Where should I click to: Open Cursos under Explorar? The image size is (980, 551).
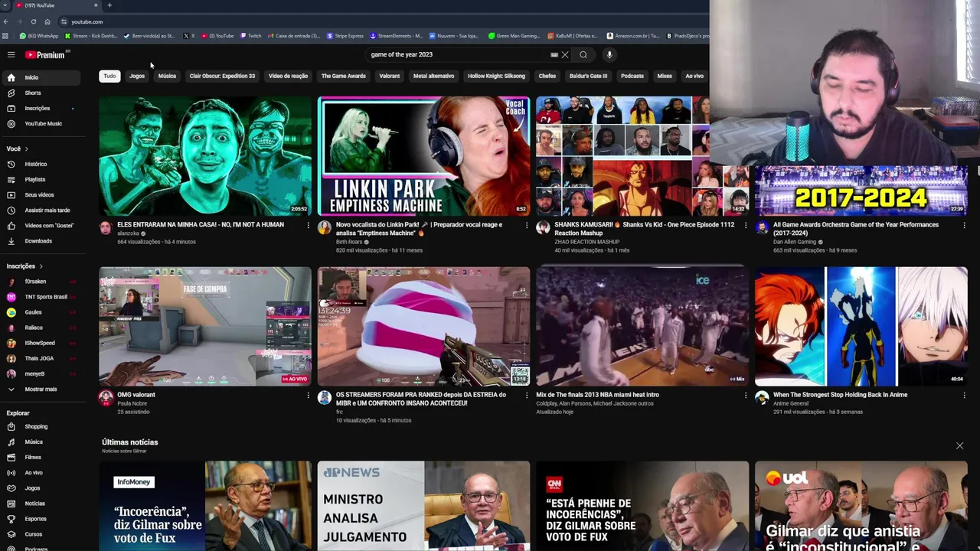tap(41, 533)
